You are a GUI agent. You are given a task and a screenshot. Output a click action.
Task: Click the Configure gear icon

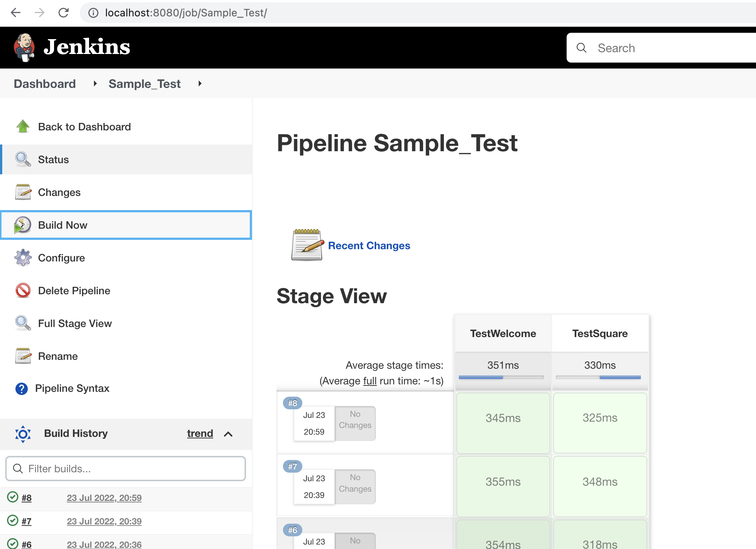pos(23,258)
